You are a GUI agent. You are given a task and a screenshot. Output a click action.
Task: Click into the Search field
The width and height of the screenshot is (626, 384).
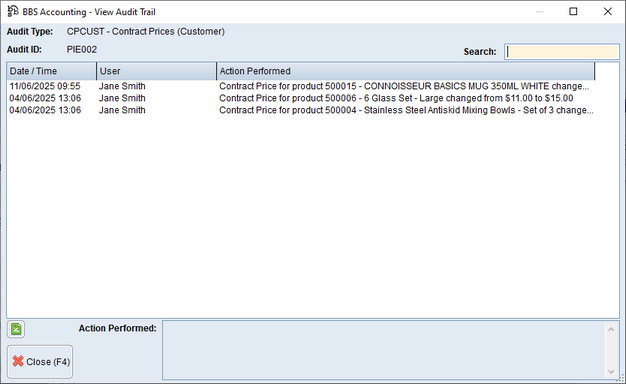point(562,52)
